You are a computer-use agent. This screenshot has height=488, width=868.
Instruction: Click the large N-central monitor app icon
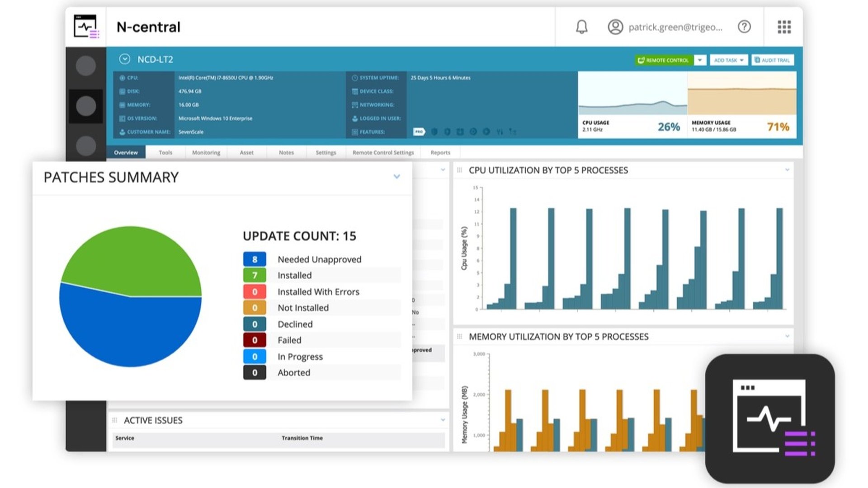[770, 418]
